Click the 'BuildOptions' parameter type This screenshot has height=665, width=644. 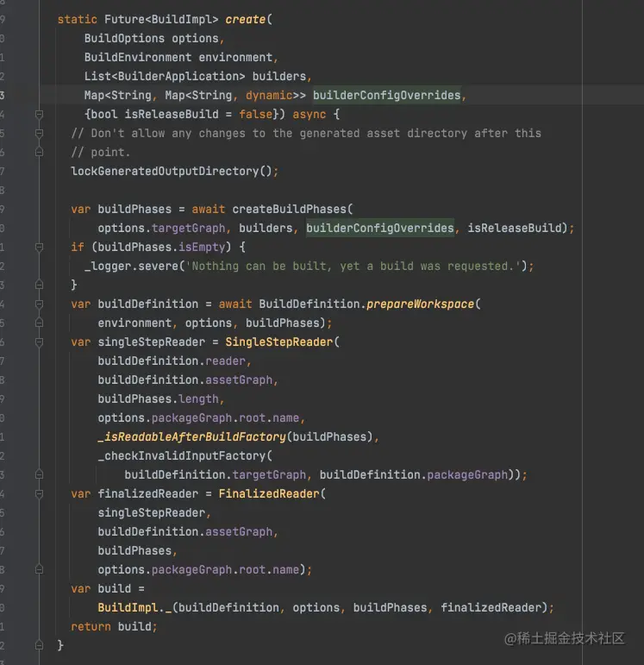[x=124, y=38]
